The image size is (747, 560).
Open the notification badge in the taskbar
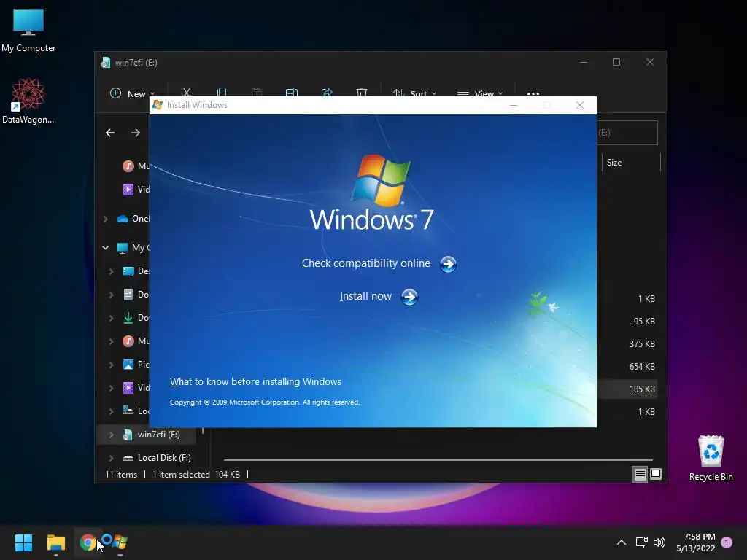[727, 542]
